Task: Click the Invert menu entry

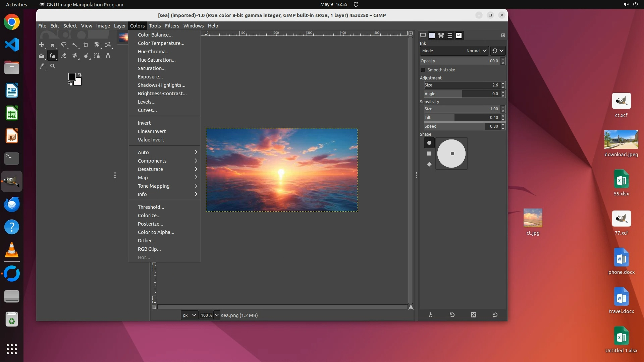Action: [x=144, y=123]
